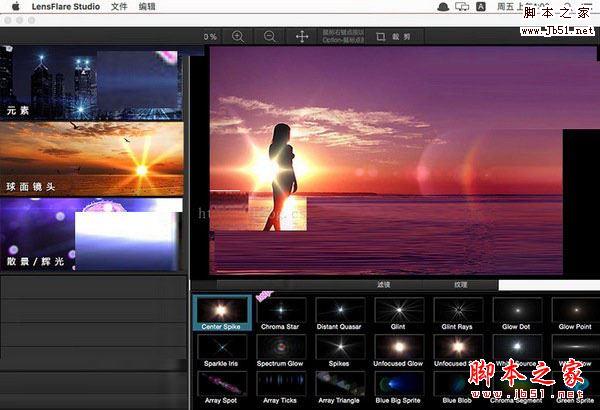Open the 球面镜头 sunset preset category
600x410 pixels.
click(92, 158)
